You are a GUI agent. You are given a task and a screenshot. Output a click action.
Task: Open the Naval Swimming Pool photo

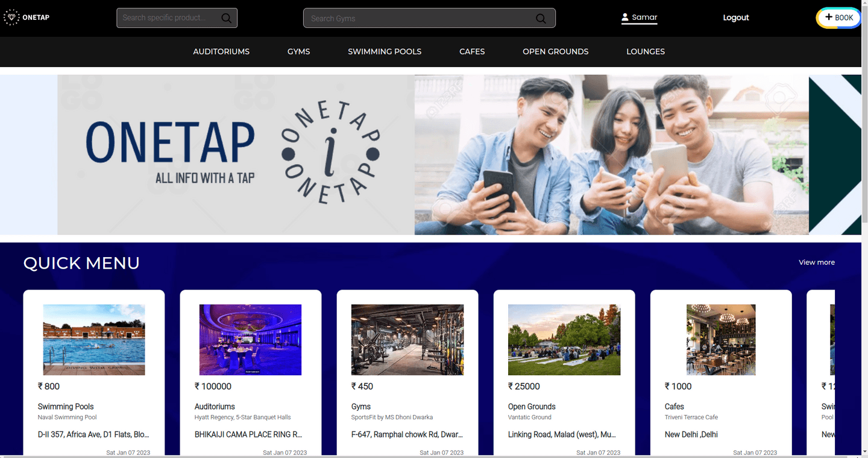[x=94, y=340]
